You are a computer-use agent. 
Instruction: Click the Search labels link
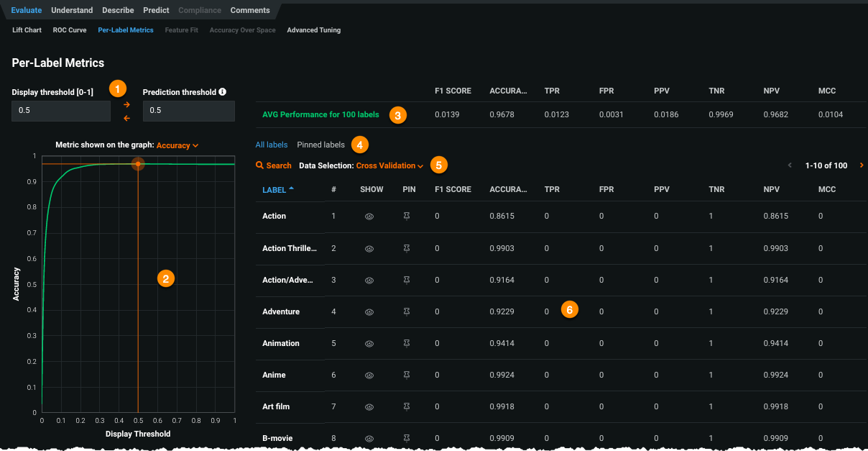tap(274, 165)
